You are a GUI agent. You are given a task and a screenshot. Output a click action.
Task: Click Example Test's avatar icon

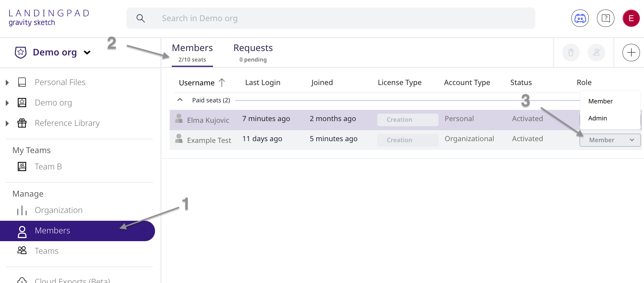pyautogui.click(x=179, y=138)
